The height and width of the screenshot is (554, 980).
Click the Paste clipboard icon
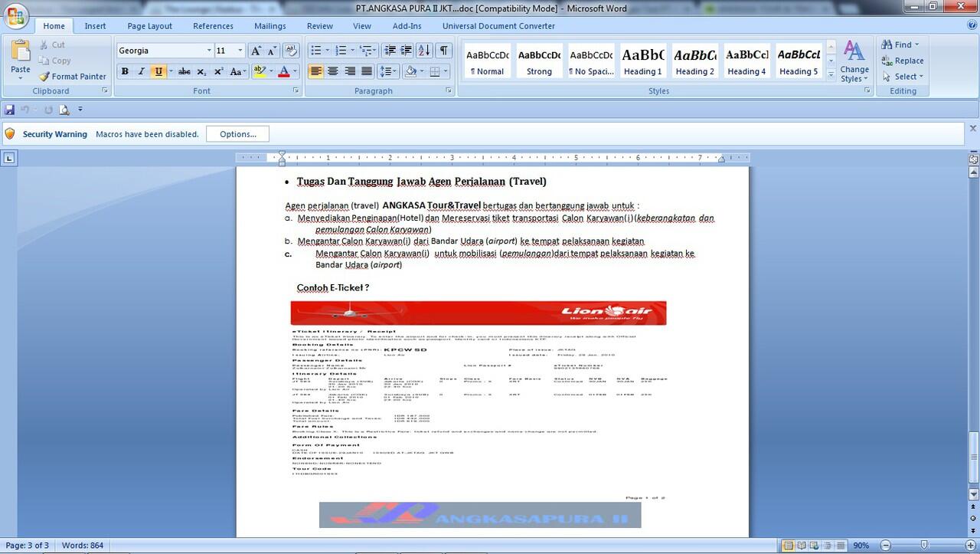point(21,51)
